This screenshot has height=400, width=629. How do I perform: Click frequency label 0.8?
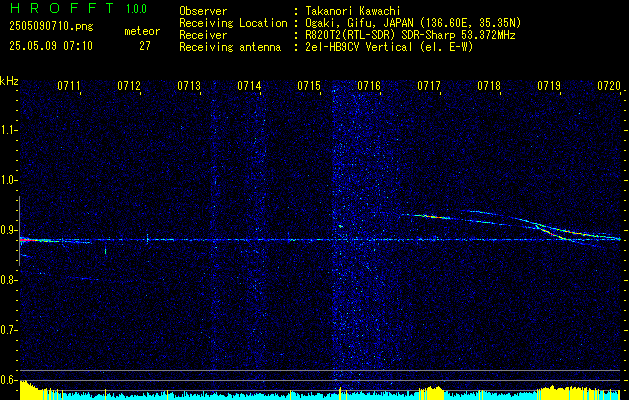tap(8, 280)
